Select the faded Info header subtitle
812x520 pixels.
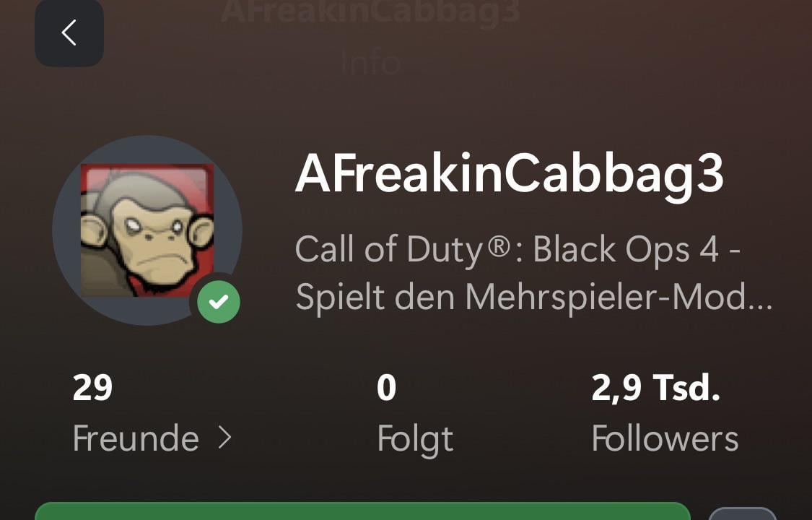click(371, 63)
